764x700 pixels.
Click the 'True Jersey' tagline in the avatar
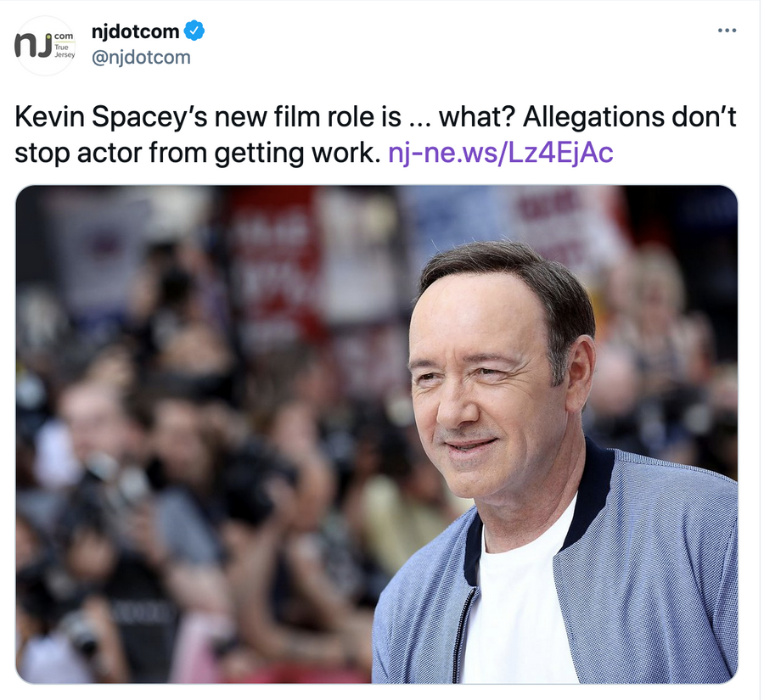pyautogui.click(x=65, y=51)
